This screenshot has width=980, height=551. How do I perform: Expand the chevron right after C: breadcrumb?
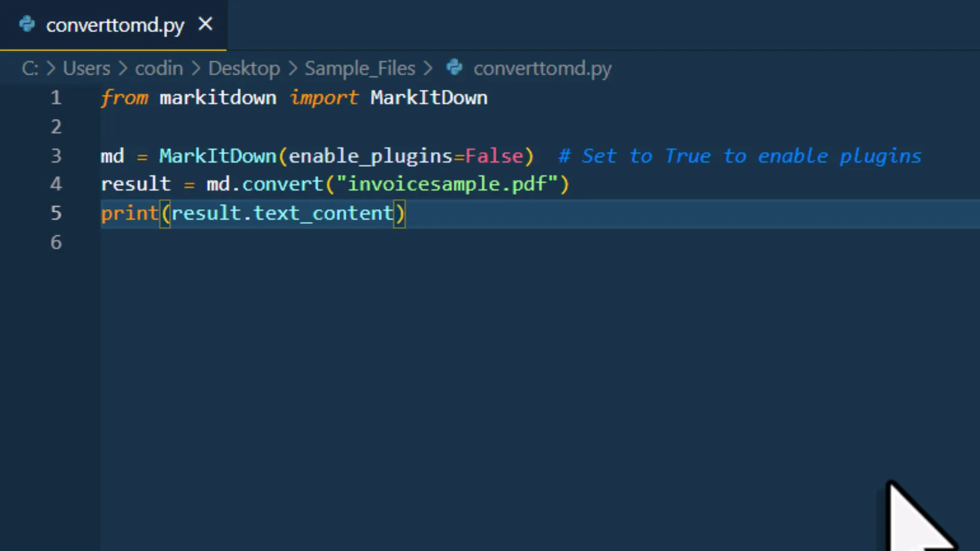click(51, 68)
